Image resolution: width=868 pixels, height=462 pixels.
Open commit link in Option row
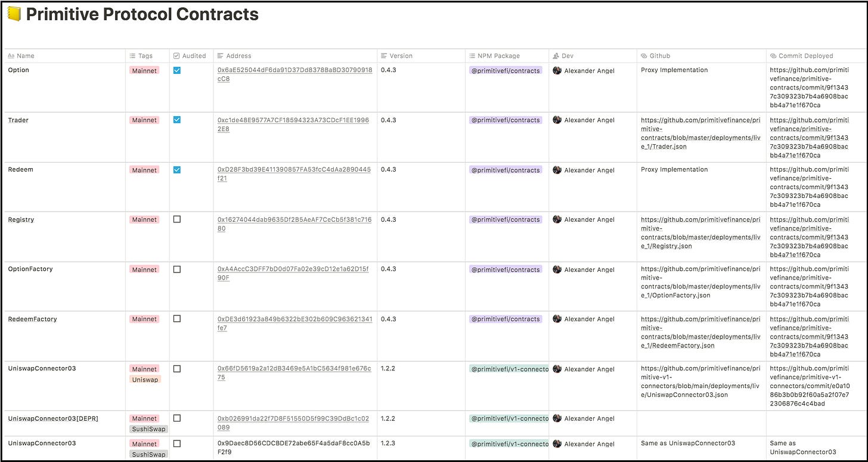pos(809,88)
